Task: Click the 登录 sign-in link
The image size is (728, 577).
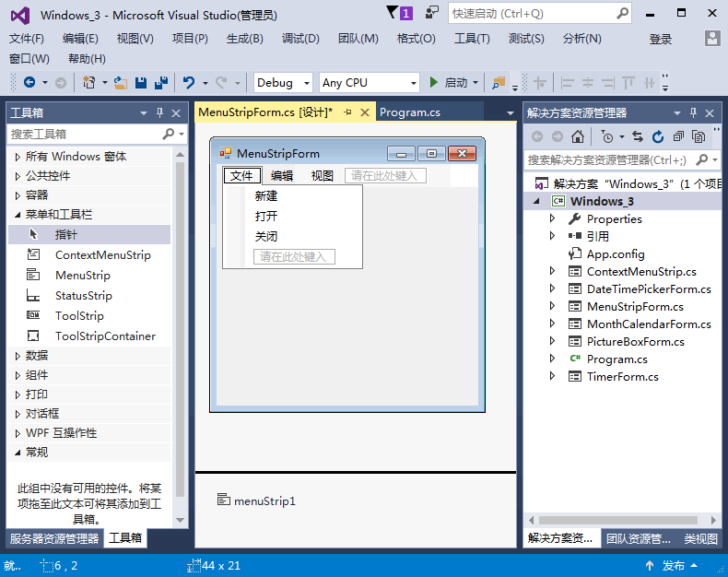Action: 661,39
